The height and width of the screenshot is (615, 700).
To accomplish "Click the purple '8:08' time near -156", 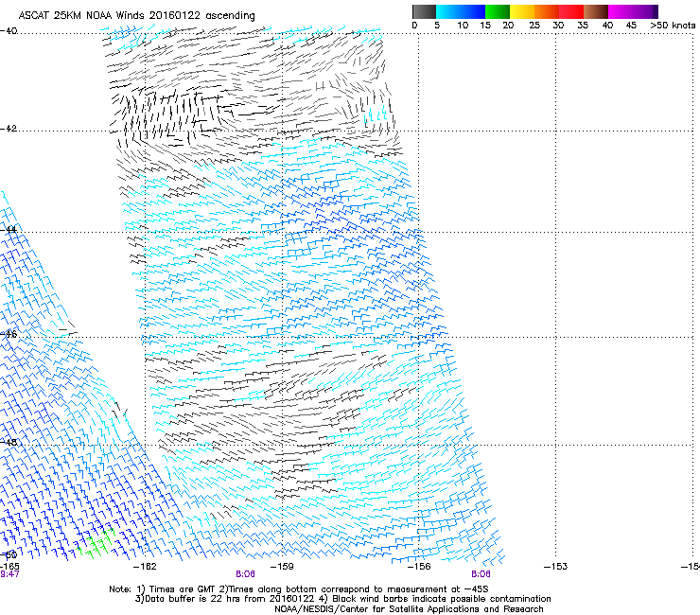I will click(481, 574).
